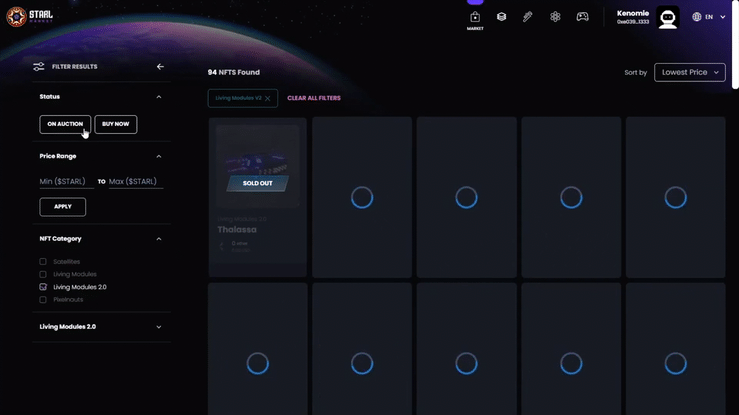
Task: Collapse the Status section chevron
Action: (x=159, y=97)
